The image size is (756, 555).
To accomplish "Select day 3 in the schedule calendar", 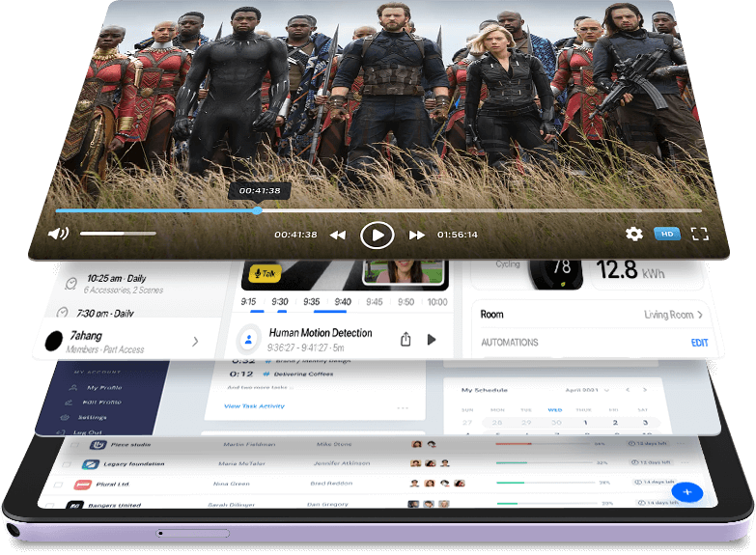I will pos(645,423).
